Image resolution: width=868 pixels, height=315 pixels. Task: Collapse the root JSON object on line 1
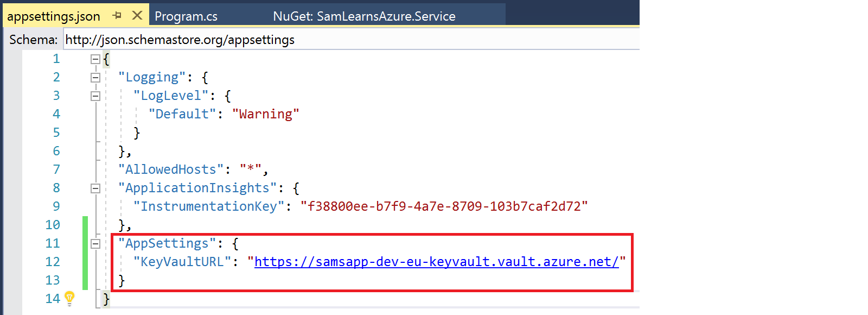[95, 59]
